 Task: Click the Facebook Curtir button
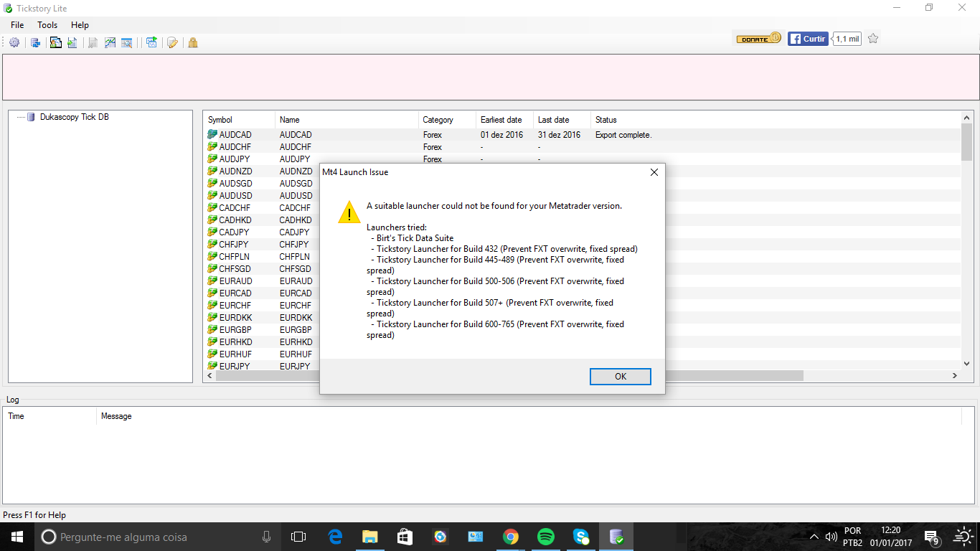pos(808,39)
